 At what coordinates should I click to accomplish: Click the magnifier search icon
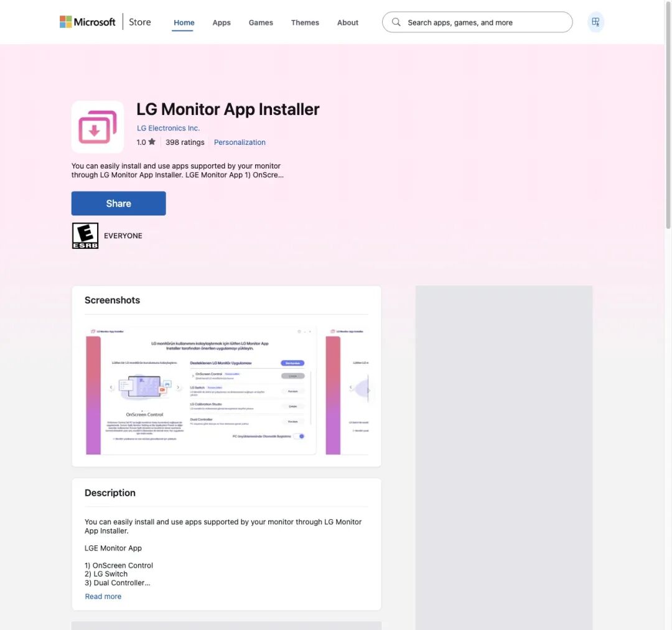tap(396, 22)
